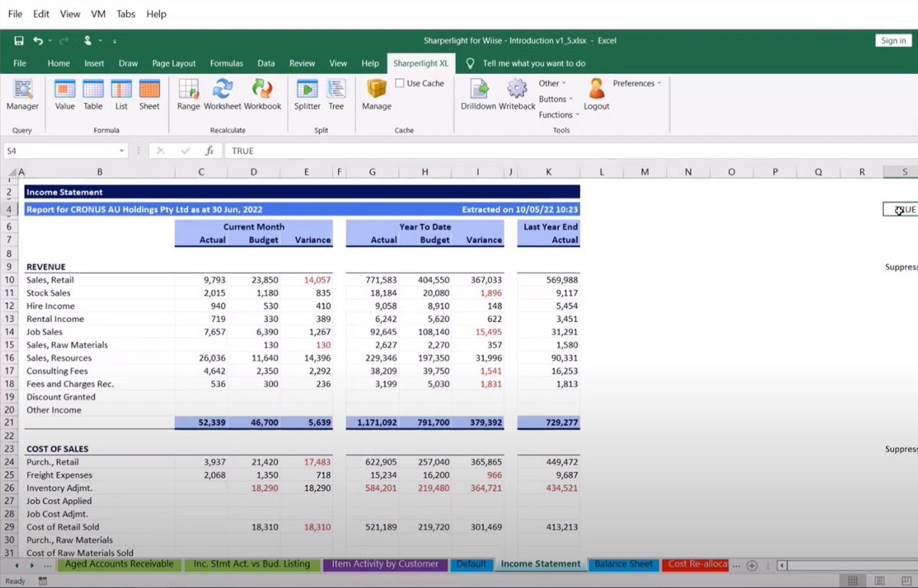This screenshot has width=918, height=588.
Task: Expand the Other dropdown
Action: pos(552,83)
